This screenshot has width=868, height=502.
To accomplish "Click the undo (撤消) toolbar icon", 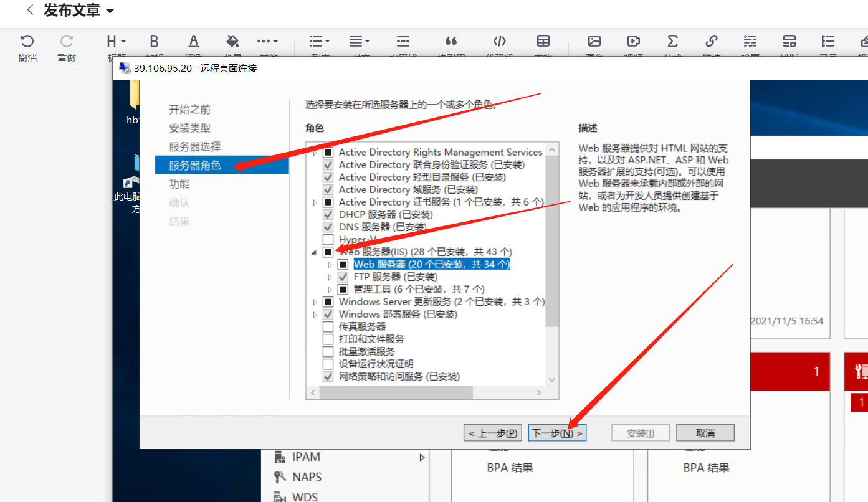I will coord(27,42).
